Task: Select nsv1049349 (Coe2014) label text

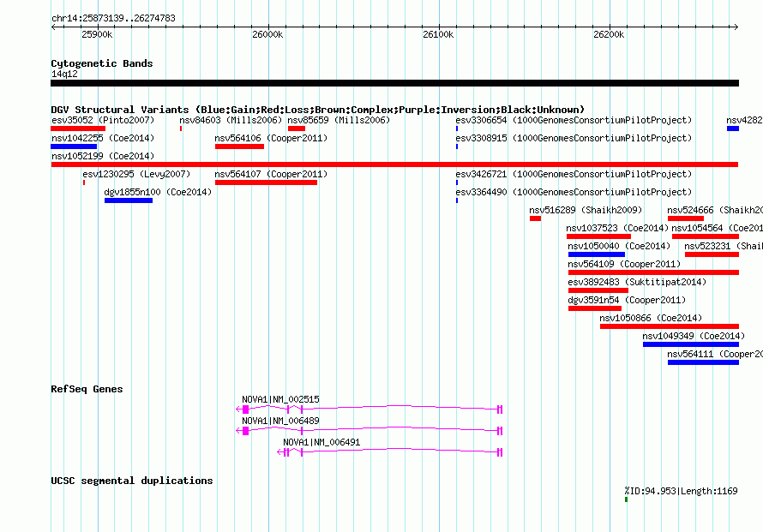Action: 694,336
